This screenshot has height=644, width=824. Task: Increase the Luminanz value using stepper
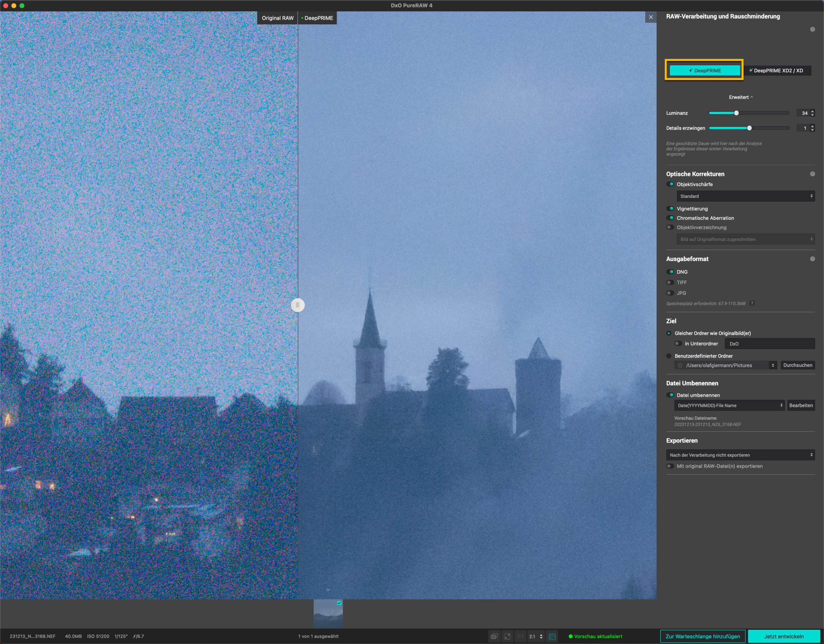[x=812, y=111]
